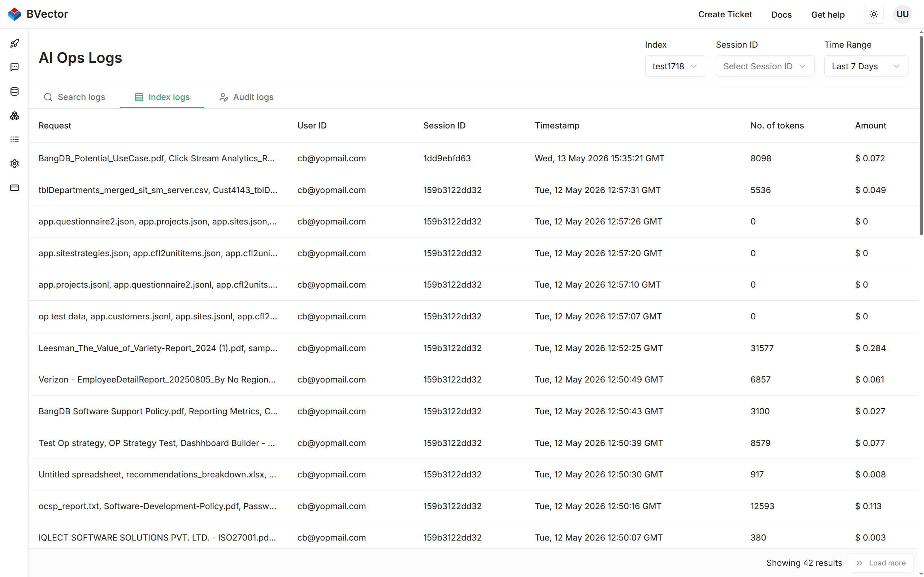This screenshot has width=924, height=577.
Task: Open the chat message sidebar icon
Action: (14, 67)
